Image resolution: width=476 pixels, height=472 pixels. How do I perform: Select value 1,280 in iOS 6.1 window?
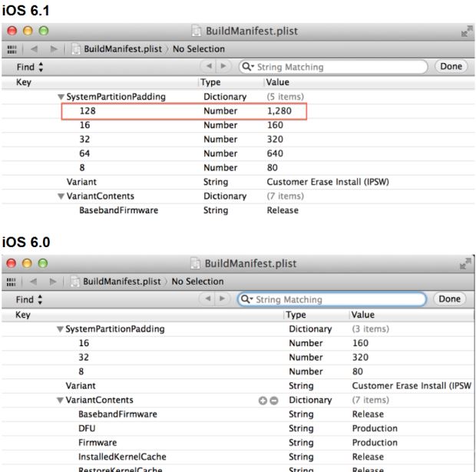click(279, 111)
